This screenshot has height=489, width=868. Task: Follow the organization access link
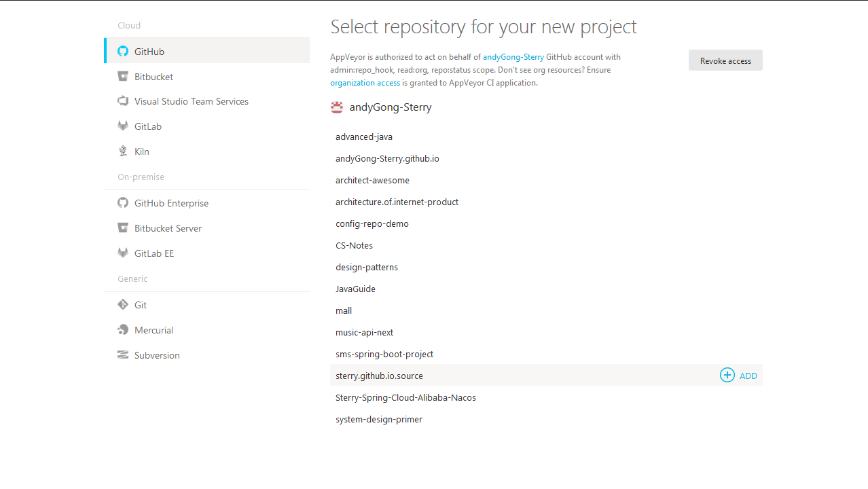coord(365,83)
